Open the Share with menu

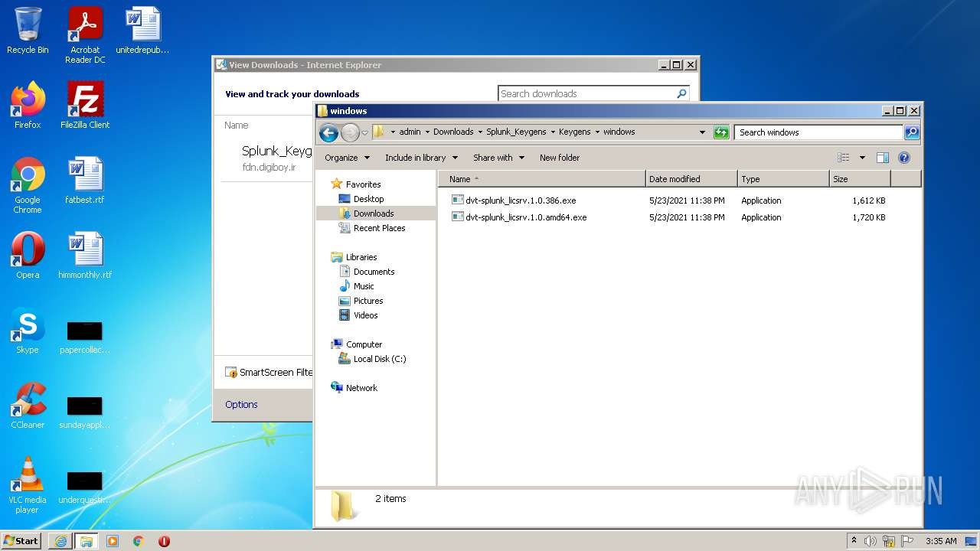pos(498,158)
